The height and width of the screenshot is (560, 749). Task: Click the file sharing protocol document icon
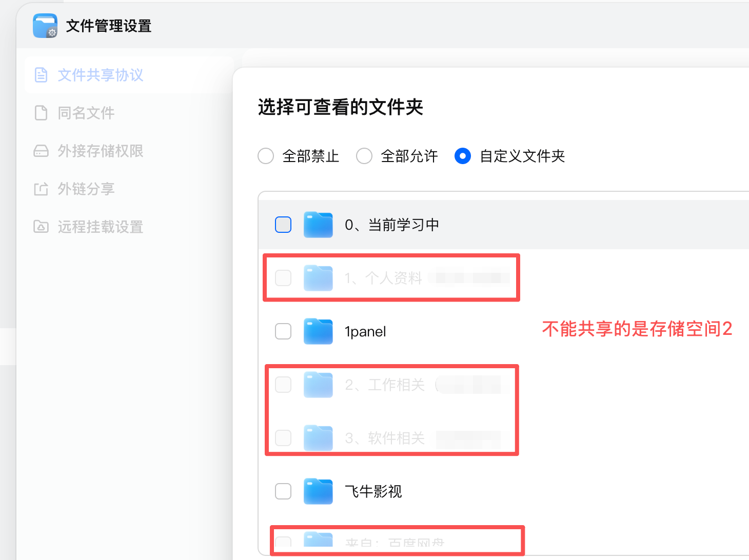pos(41,75)
